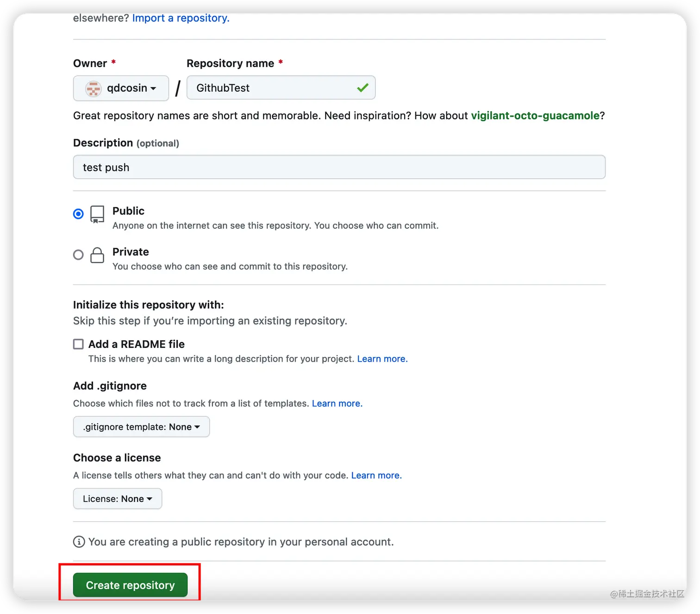The height and width of the screenshot is (614, 700).
Task: Click the Choose a license heading
Action: (x=117, y=458)
